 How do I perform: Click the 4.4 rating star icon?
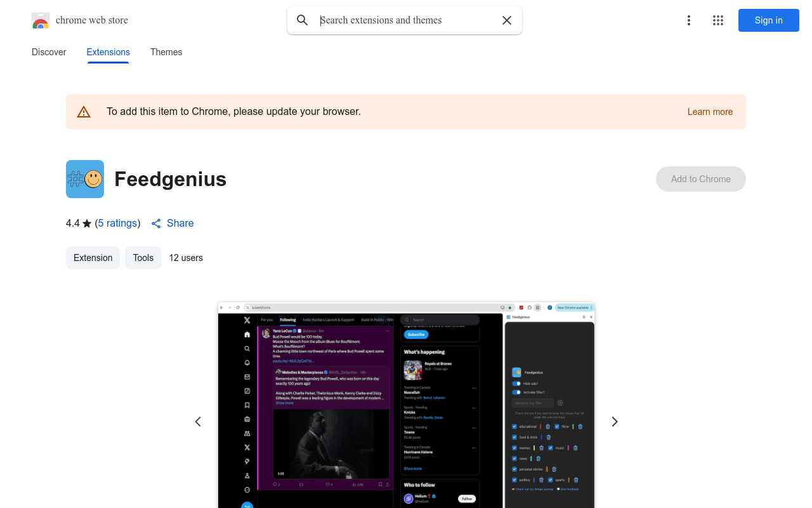coord(87,224)
